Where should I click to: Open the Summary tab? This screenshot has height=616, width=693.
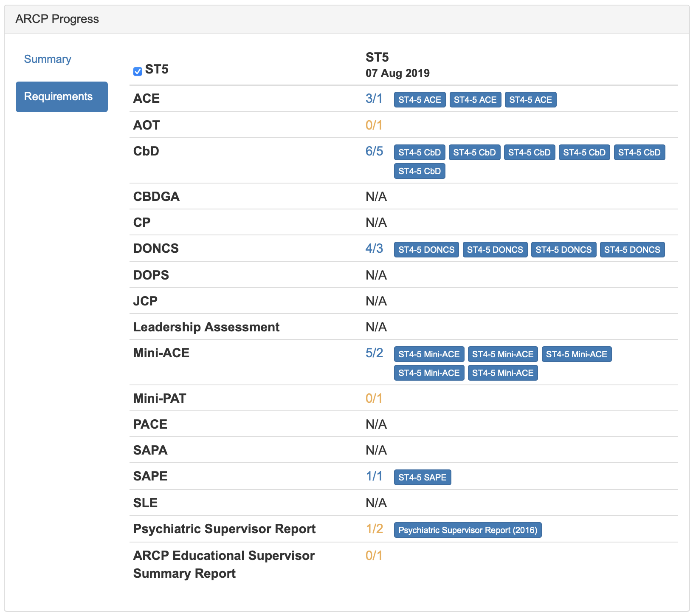pyautogui.click(x=48, y=59)
